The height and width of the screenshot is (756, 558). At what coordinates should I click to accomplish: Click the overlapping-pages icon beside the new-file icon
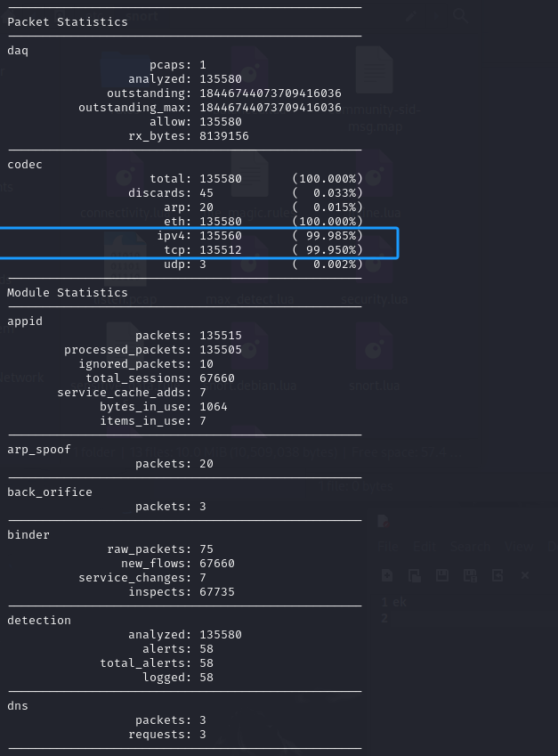(x=415, y=575)
